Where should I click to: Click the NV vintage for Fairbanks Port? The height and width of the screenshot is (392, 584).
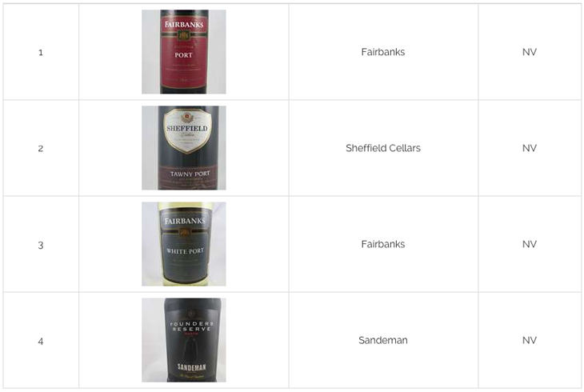(x=530, y=52)
